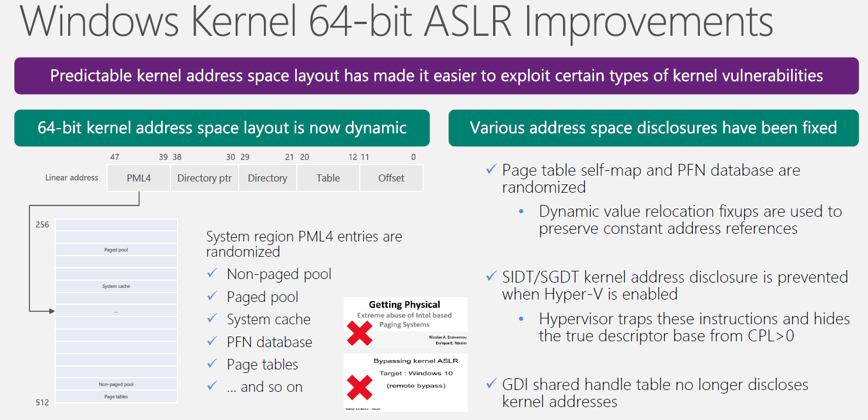The image size is (868, 420).
Task: Click the green '64-bit kernel address space layout' header
Action: point(222,128)
